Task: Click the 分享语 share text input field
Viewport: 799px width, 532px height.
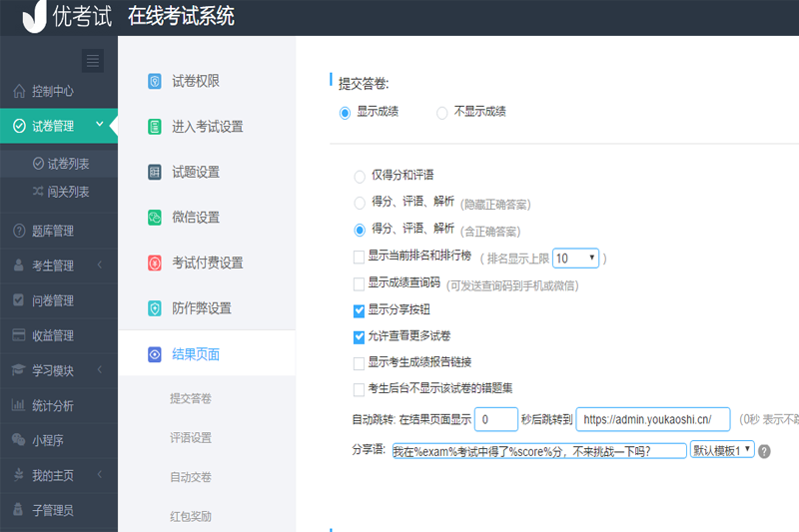Action: click(539, 451)
